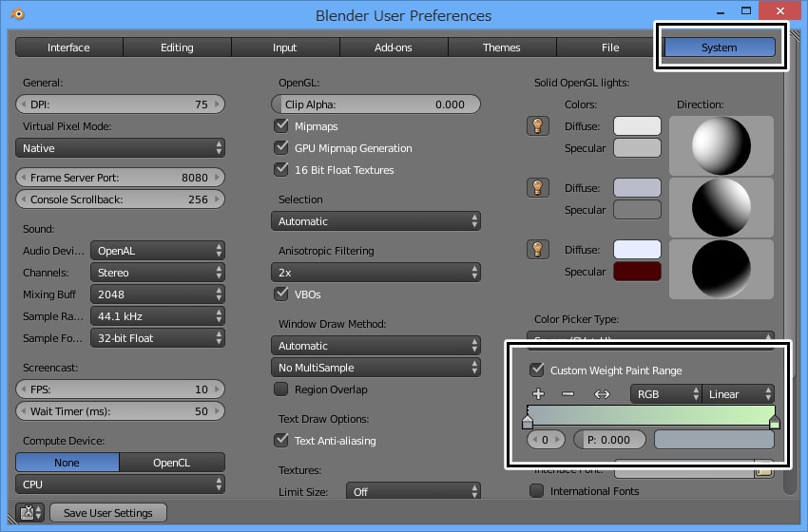Click third light Diffuse color swatch
Screen dimensions: 808x532
pos(637,250)
